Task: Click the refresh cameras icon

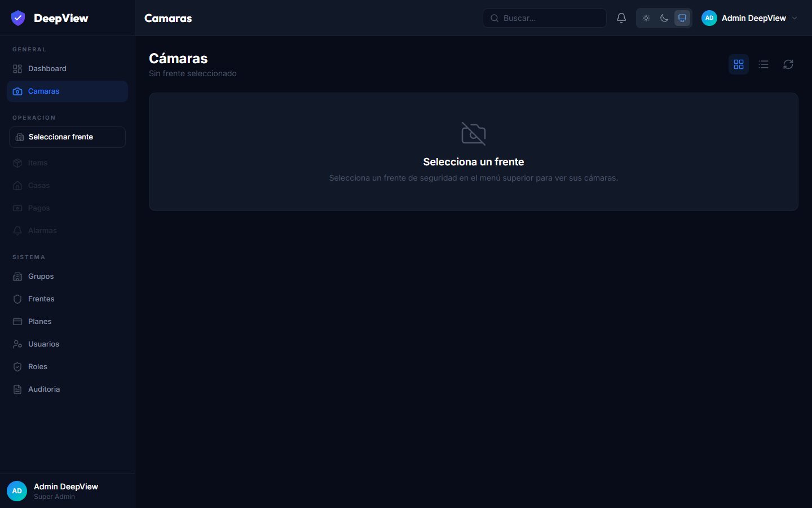Action: (x=788, y=64)
